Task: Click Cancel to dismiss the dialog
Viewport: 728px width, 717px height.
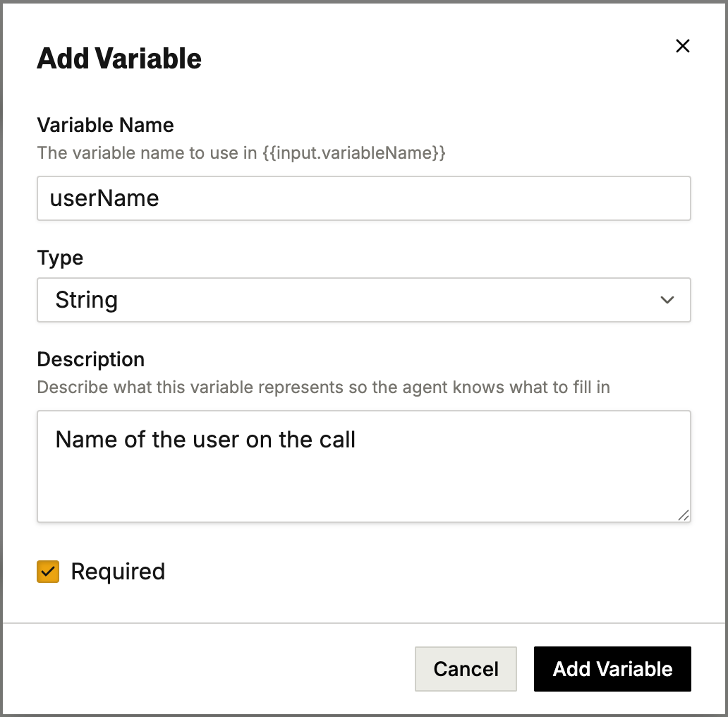Action: click(x=466, y=669)
